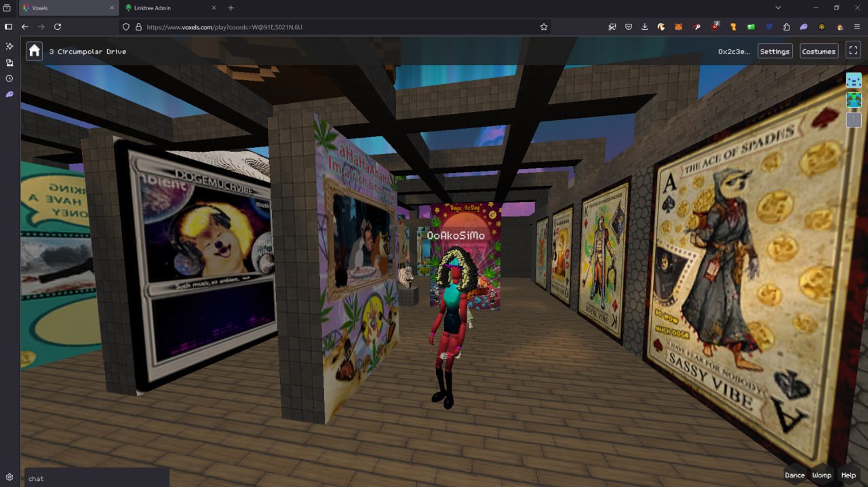
Task: Take a screenshot with the scissors toolbar icon
Action: [x=612, y=27]
